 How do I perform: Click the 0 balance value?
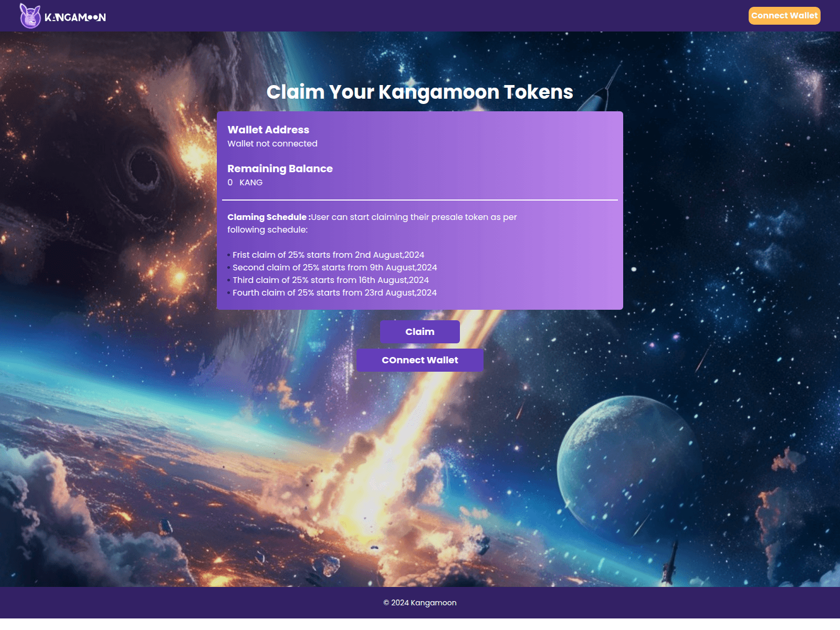(230, 183)
